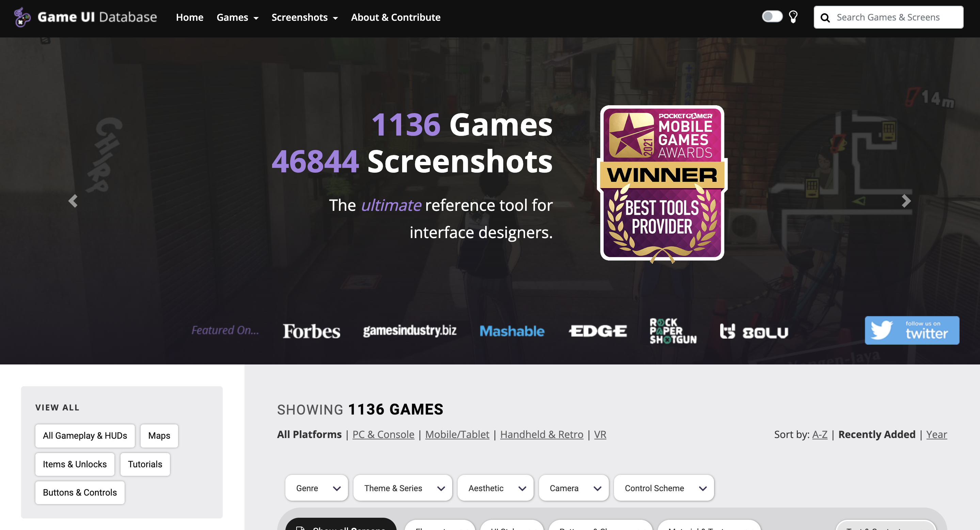Click the search input field

pyautogui.click(x=897, y=17)
